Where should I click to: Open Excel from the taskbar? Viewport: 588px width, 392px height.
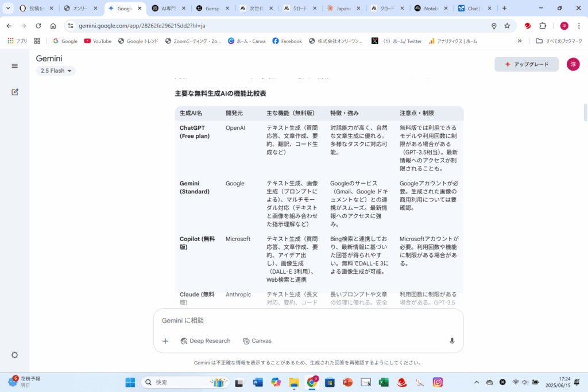(384, 382)
